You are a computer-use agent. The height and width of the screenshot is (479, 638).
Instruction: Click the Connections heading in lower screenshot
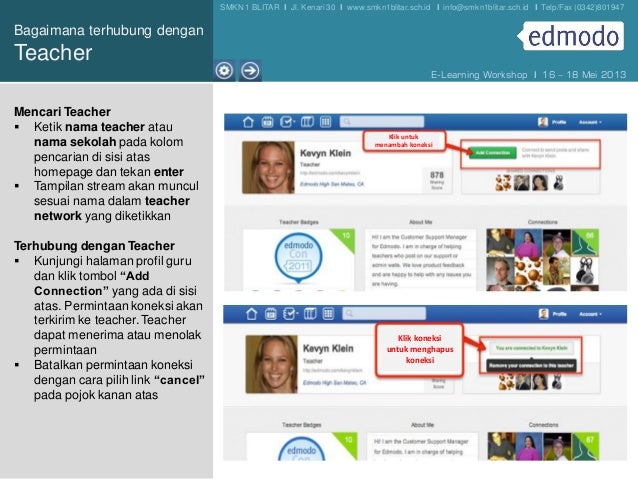pyautogui.click(x=543, y=425)
